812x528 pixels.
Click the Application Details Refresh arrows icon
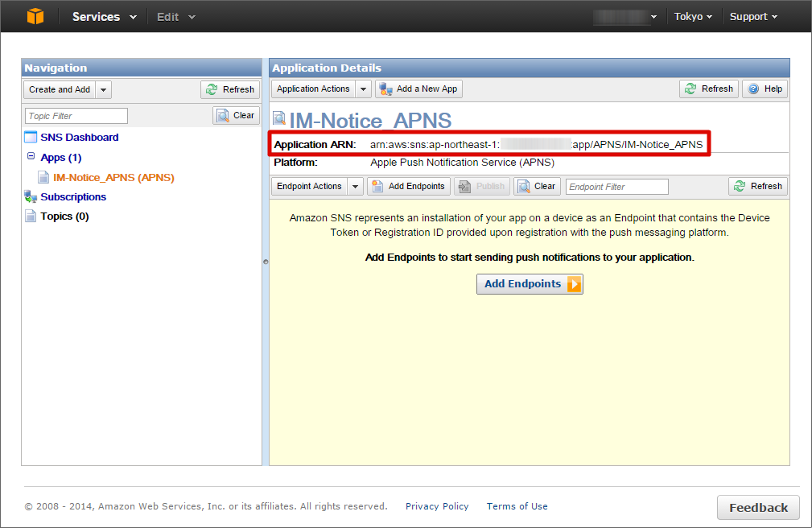690,89
